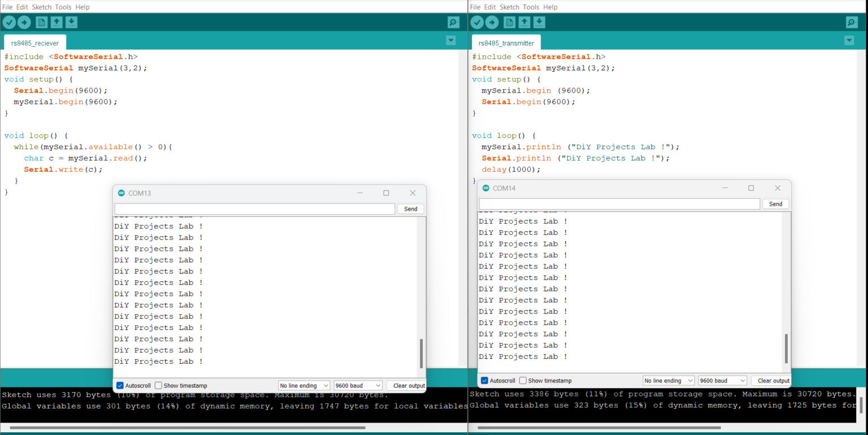Open Sketch menu in left IDE

pyautogui.click(x=42, y=7)
